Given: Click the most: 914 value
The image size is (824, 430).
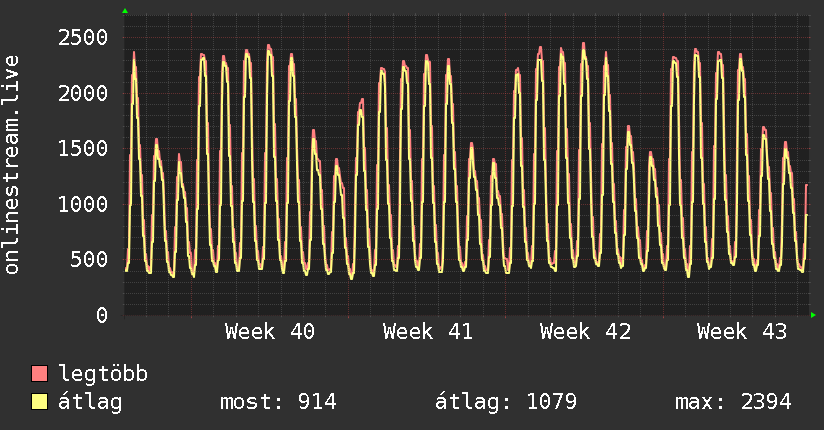Looking at the screenshot, I should pos(278,402).
